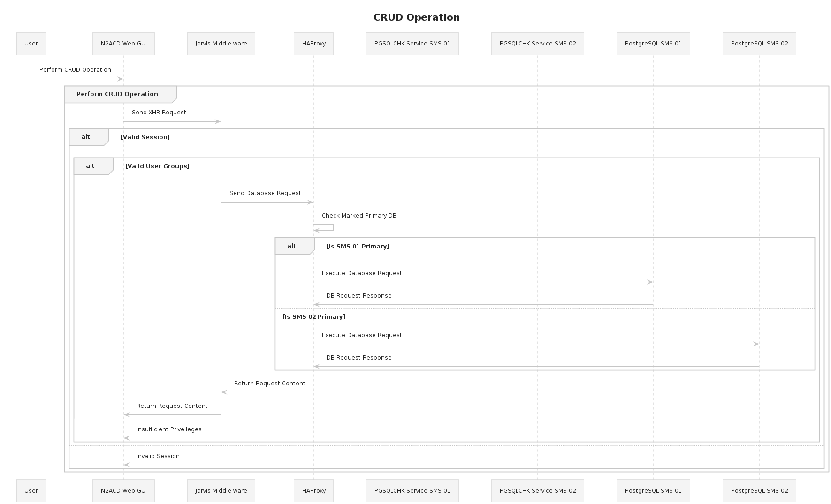Click the top PostgreSQL SMS 01 box
Image resolution: width=831 pixels, height=504 pixels.
coord(653,44)
